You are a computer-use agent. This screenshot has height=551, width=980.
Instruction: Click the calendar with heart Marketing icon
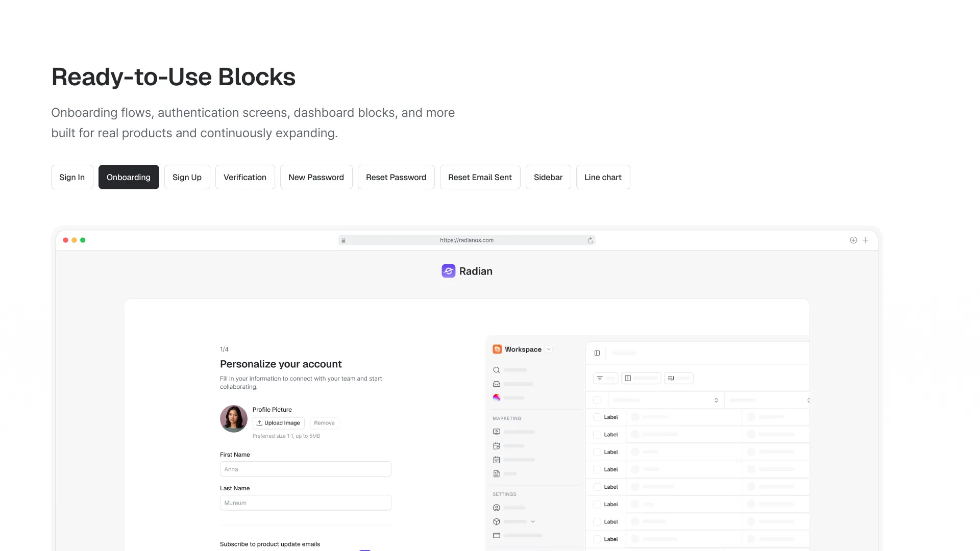496,446
